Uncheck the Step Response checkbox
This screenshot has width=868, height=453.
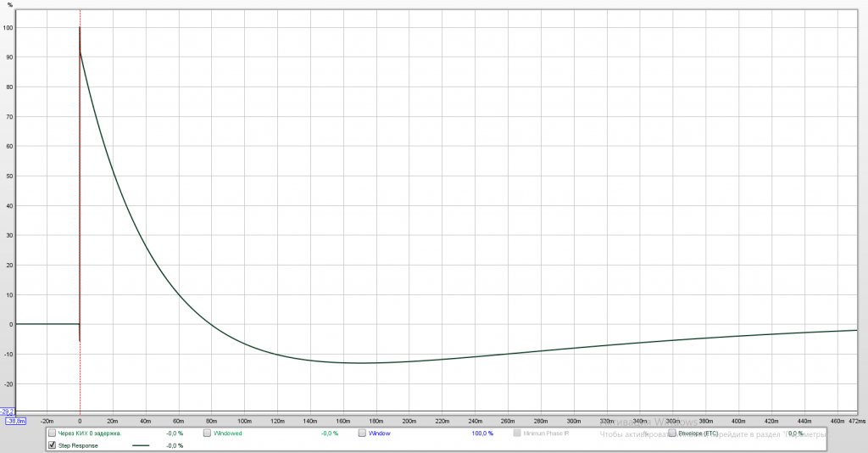coord(52,445)
